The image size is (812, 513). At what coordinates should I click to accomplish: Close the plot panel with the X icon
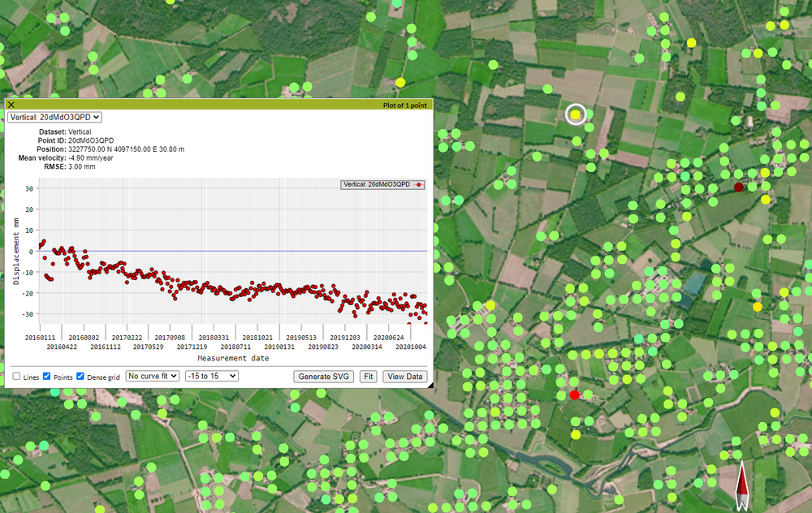[x=11, y=105]
